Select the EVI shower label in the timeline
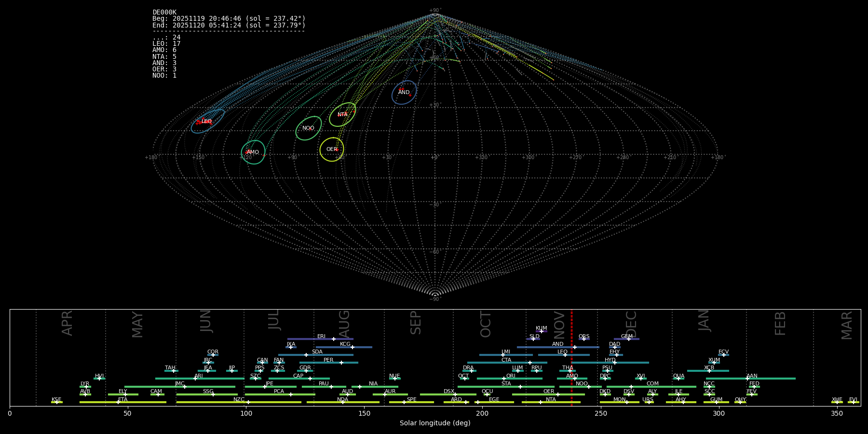868x434 pixels. (853, 399)
